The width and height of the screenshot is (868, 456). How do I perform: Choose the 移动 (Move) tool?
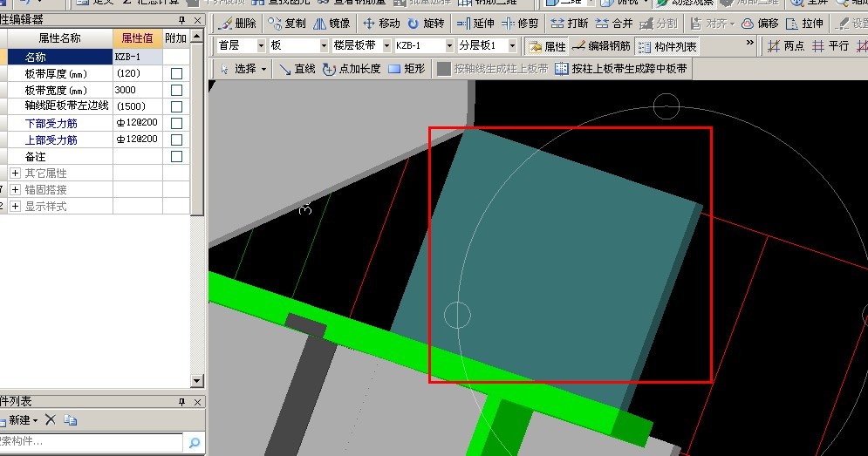(381, 24)
